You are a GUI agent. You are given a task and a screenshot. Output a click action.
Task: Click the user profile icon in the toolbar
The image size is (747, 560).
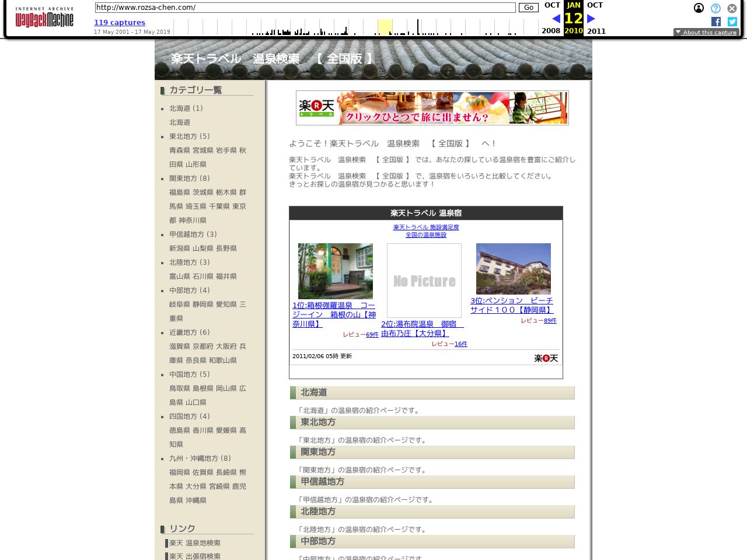699,8
